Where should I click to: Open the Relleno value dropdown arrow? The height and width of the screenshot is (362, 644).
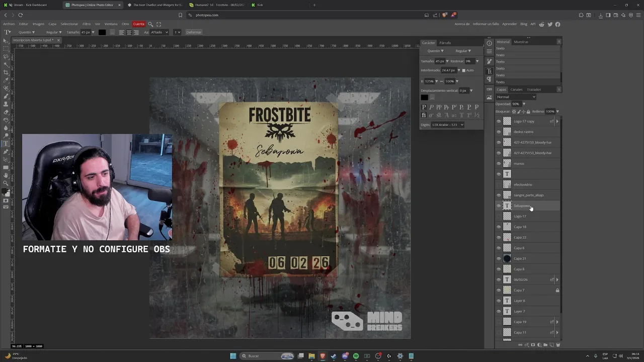[x=557, y=112]
